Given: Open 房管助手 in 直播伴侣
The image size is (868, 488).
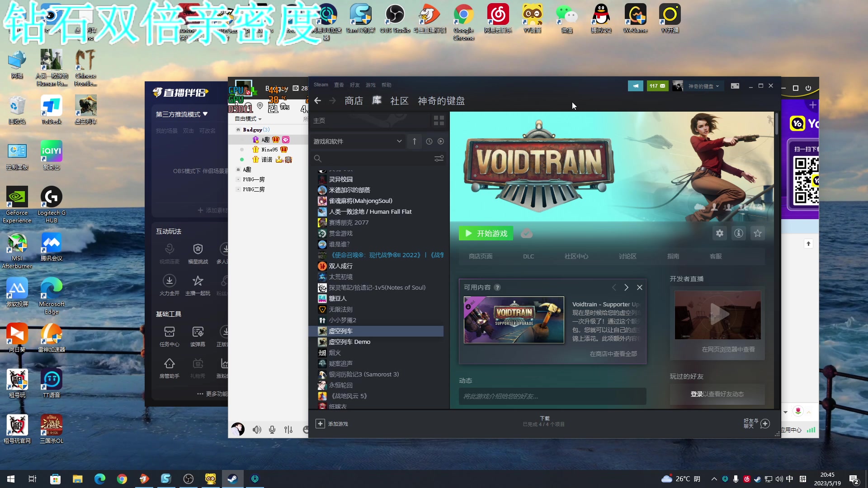Looking at the screenshot, I should point(170,368).
